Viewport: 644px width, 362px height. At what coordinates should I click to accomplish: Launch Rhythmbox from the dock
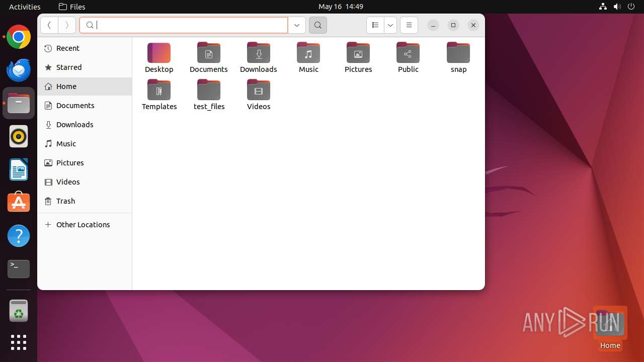coord(19,136)
